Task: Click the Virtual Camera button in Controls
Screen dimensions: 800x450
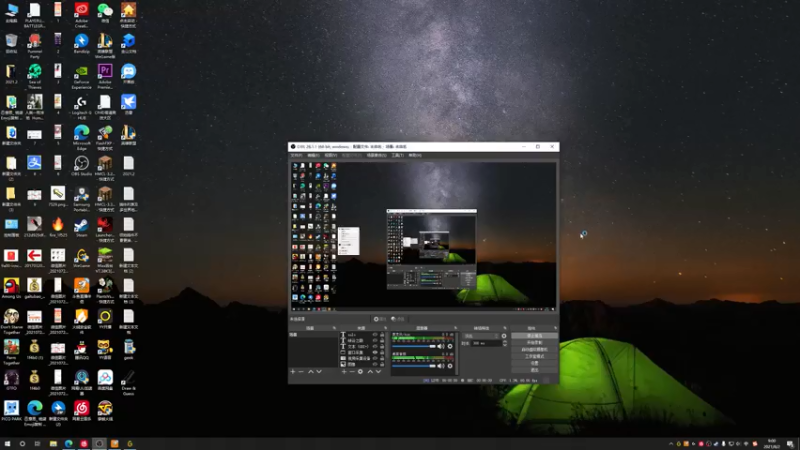Action: point(535,349)
